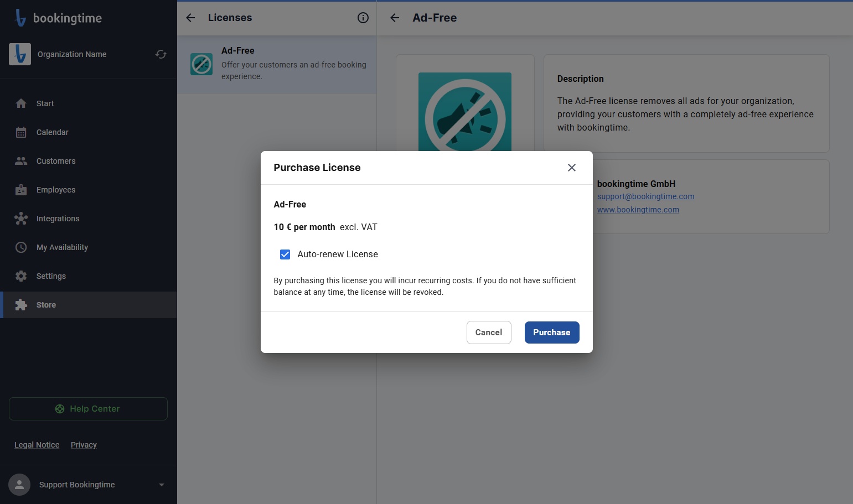Click the Ad-Free page header title

435,18
